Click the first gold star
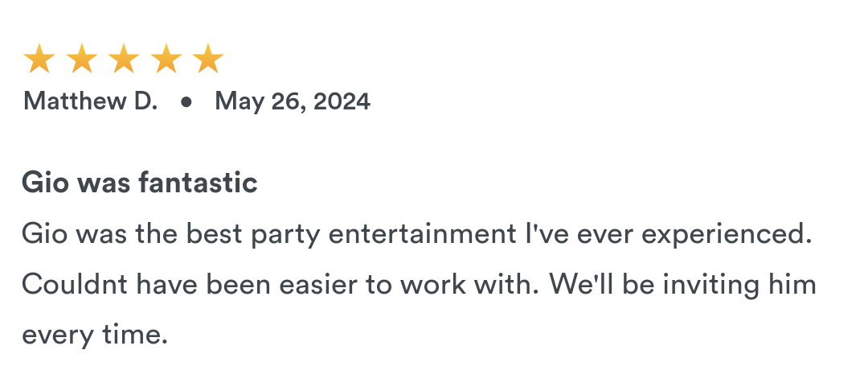Image resolution: width=868 pixels, height=387 pixels. [39, 59]
